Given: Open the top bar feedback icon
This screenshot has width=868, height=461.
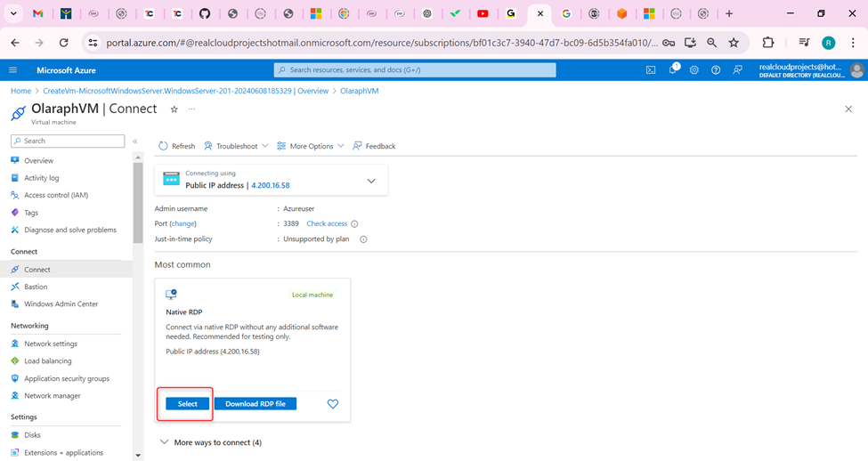Looking at the screenshot, I should 737,70.
